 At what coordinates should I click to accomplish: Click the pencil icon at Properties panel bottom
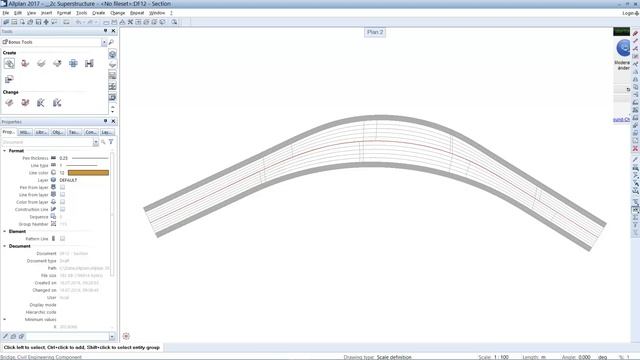pyautogui.click(x=6, y=336)
